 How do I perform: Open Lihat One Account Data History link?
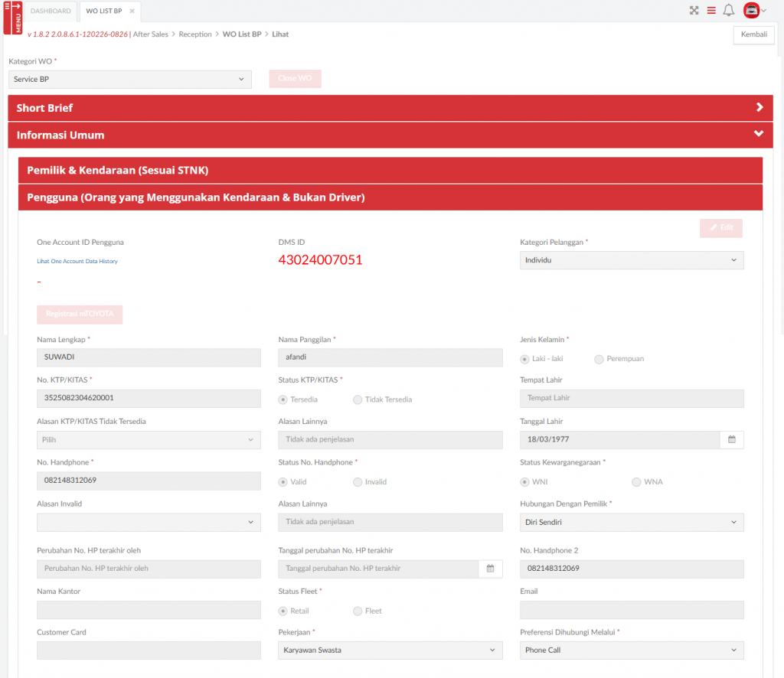pos(77,262)
